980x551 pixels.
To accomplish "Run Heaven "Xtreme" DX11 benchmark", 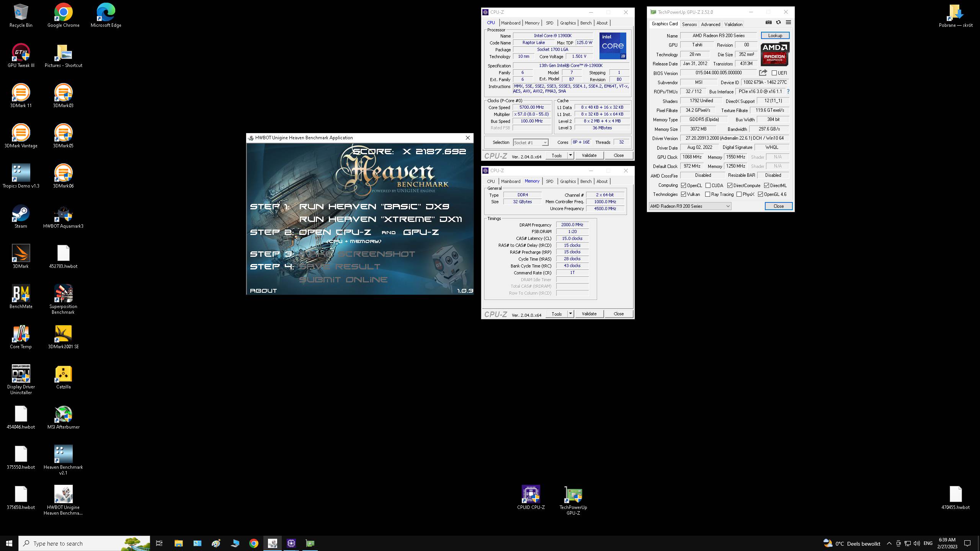I will [x=381, y=219].
